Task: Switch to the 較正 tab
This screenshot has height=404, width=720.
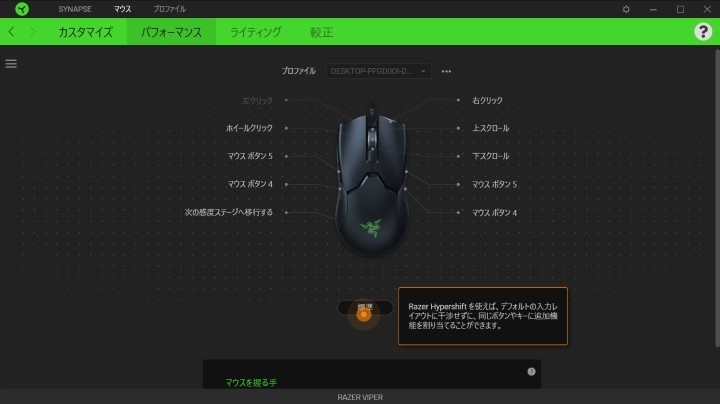Action: tap(321, 32)
